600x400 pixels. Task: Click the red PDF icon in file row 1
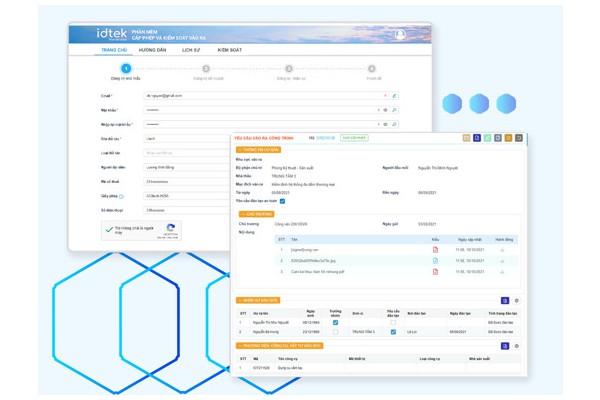point(435,250)
